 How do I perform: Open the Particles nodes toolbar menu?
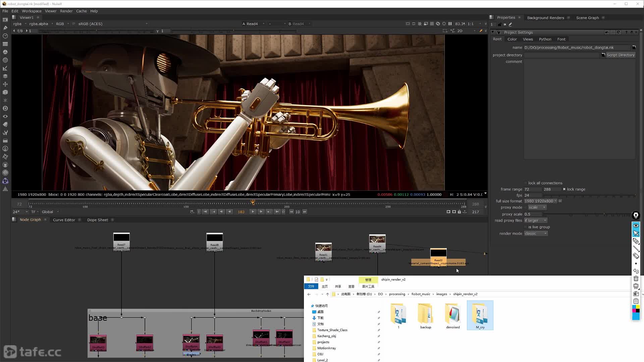click(x=5, y=100)
